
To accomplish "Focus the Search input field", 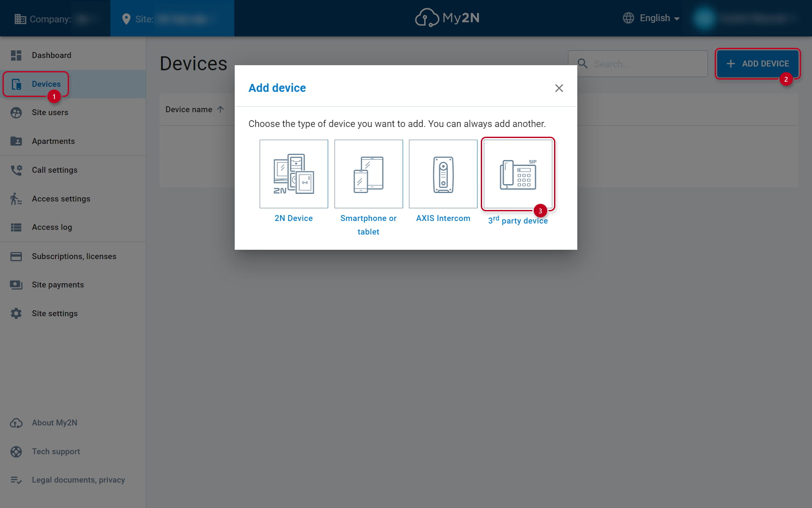I will 638,63.
